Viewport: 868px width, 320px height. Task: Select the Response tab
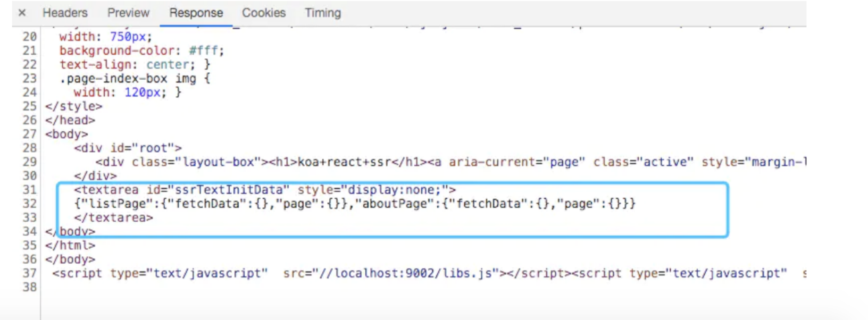click(x=196, y=13)
